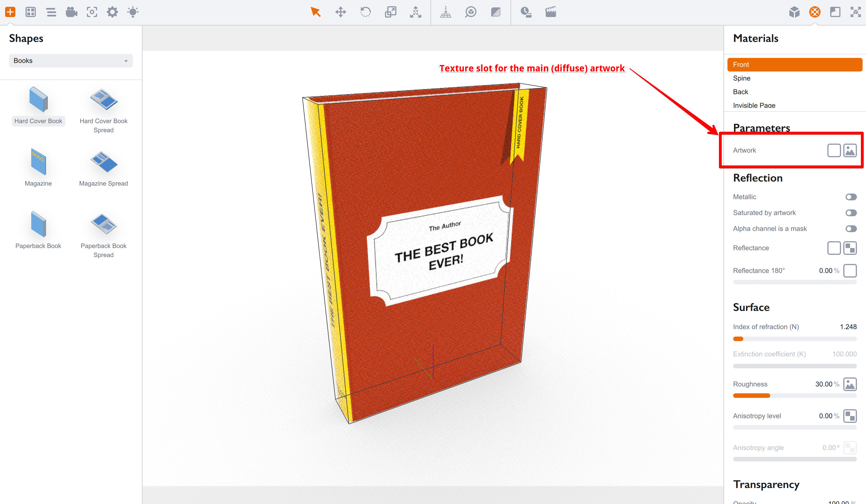Open the Books shapes dropdown
This screenshot has height=504, width=866.
coord(70,60)
